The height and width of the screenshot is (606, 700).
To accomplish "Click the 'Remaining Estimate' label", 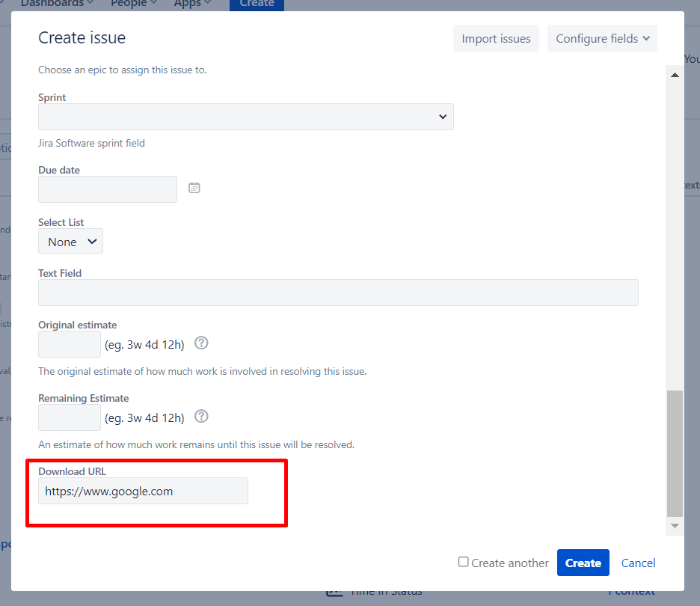I will 84,398.
